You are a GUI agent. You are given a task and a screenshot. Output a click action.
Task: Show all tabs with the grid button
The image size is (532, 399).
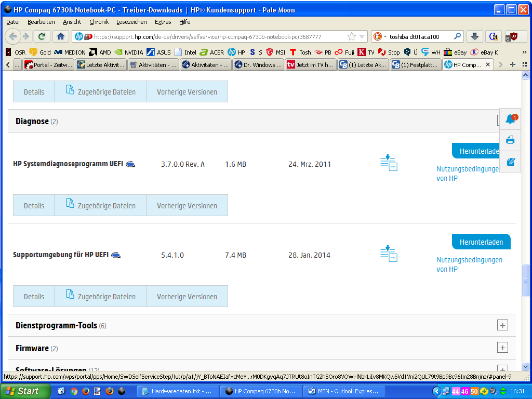[525, 64]
